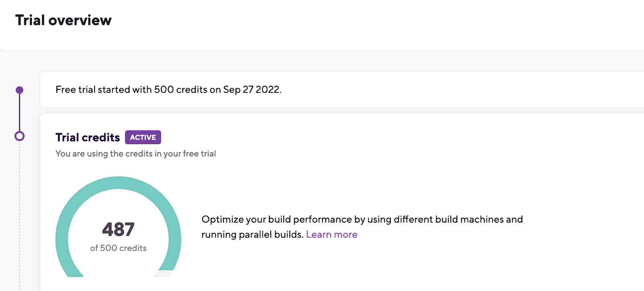The height and width of the screenshot is (291, 644).
Task: Click the dashed timeline line below marker
Action: click(x=19, y=213)
